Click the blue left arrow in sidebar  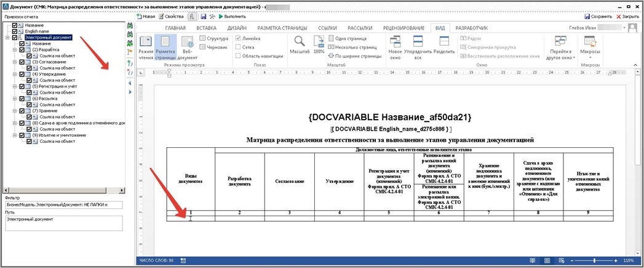pyautogui.click(x=130, y=83)
